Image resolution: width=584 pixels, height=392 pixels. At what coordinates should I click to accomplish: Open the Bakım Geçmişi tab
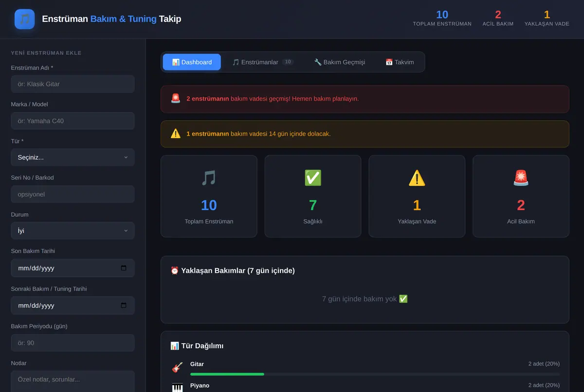340,62
